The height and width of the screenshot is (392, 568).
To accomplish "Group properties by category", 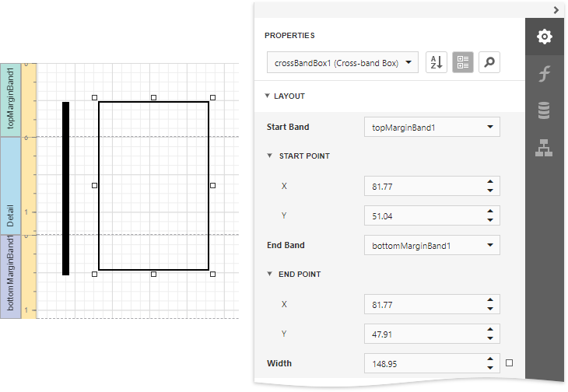I will [x=462, y=63].
